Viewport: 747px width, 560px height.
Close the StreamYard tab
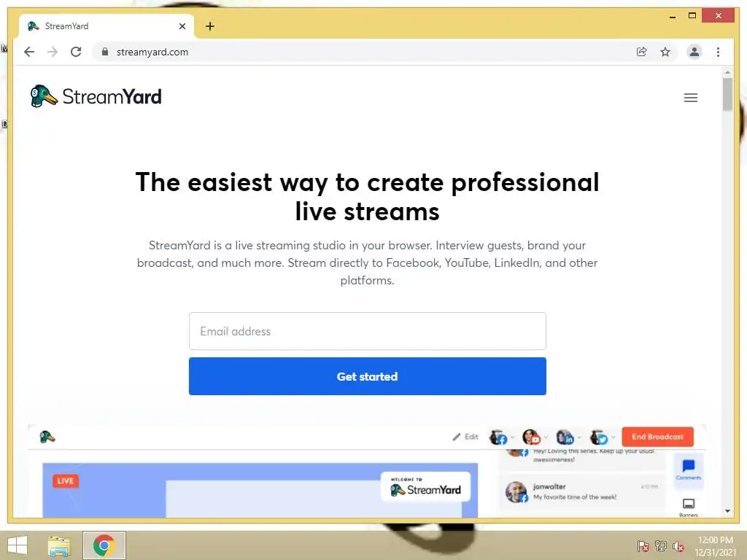click(182, 26)
